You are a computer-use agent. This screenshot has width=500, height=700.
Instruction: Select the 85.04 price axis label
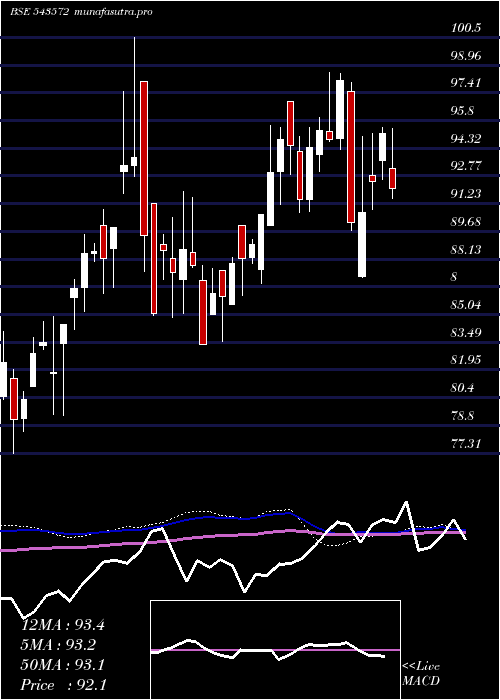point(467,304)
